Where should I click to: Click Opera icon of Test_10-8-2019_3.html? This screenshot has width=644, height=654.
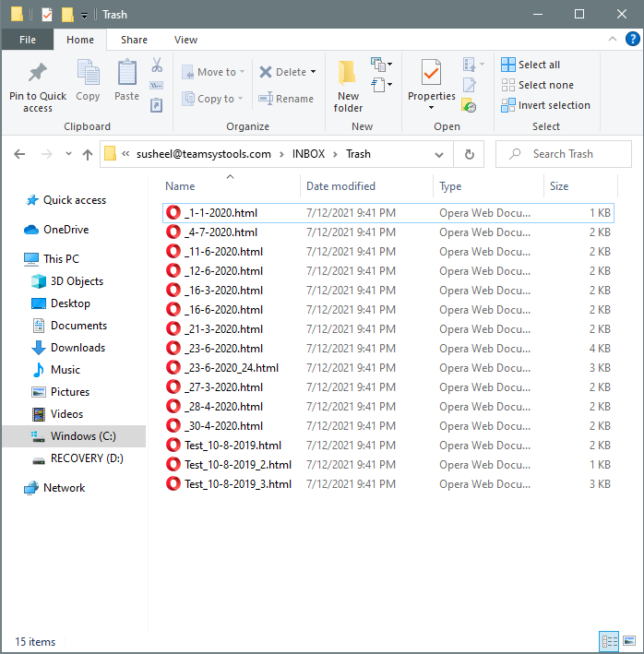tap(173, 484)
